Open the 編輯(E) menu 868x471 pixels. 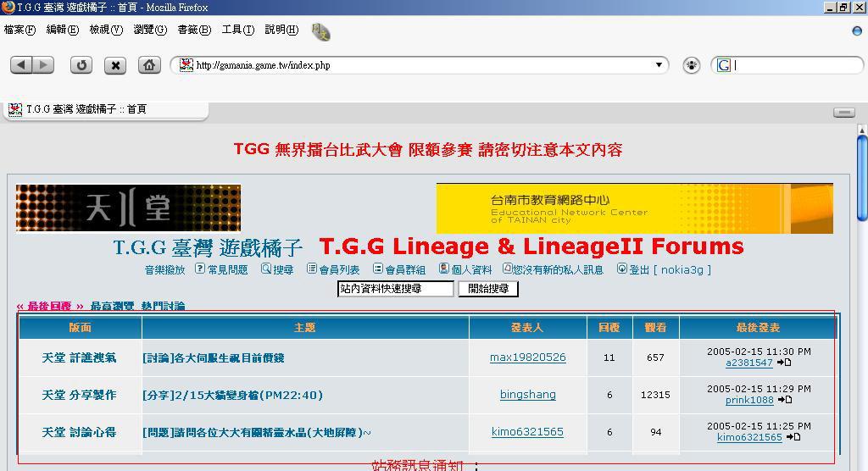pos(63,30)
